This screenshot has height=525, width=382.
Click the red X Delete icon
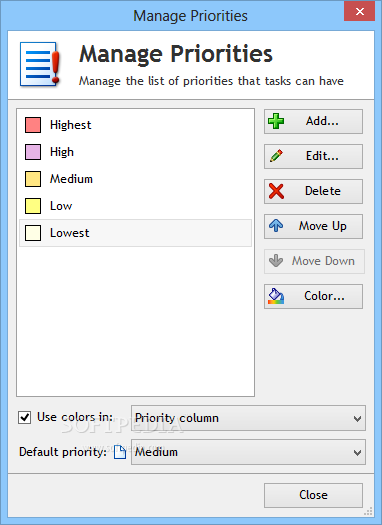pos(276,191)
